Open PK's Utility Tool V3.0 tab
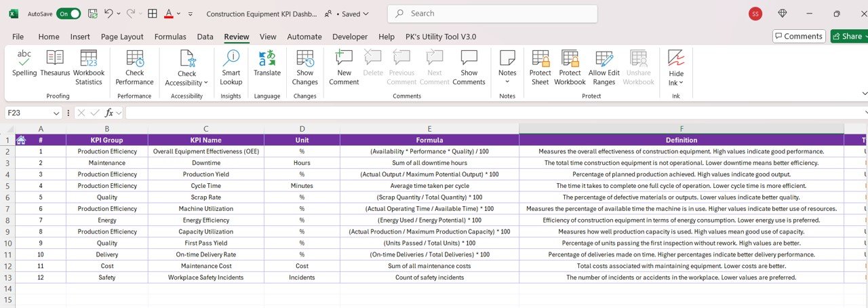868x308 pixels. point(441,37)
